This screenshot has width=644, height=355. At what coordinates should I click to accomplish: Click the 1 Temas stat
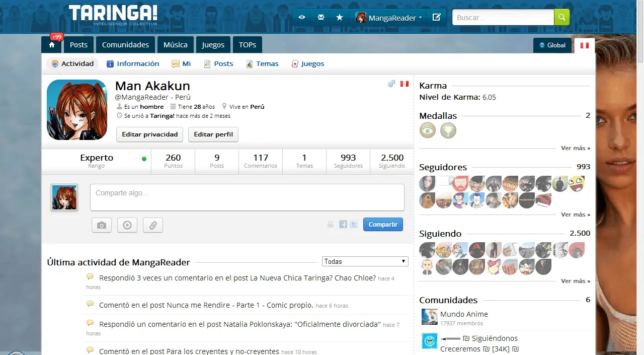304,162
